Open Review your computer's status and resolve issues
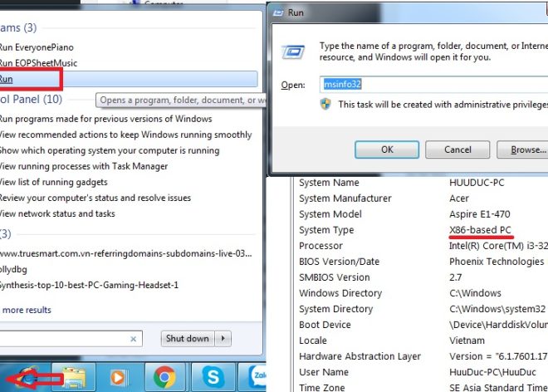 tap(95, 198)
